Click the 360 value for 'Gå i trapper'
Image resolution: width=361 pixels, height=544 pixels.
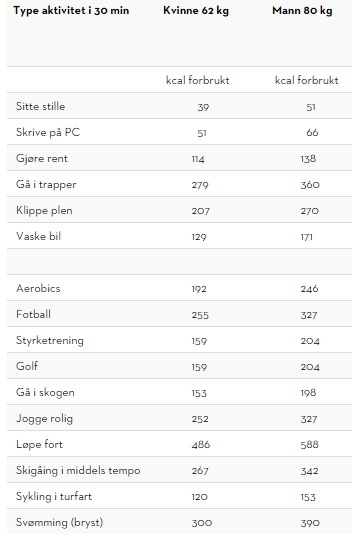click(x=310, y=185)
